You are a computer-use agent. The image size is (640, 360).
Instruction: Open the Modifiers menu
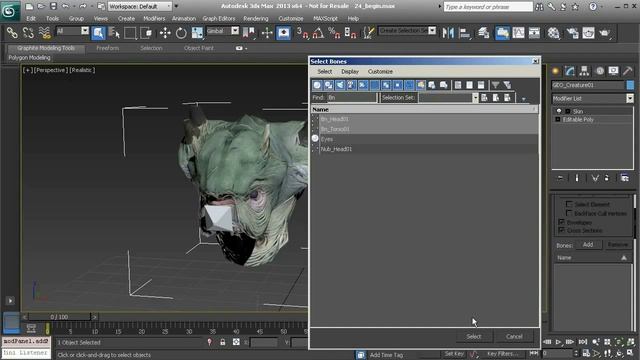154,18
